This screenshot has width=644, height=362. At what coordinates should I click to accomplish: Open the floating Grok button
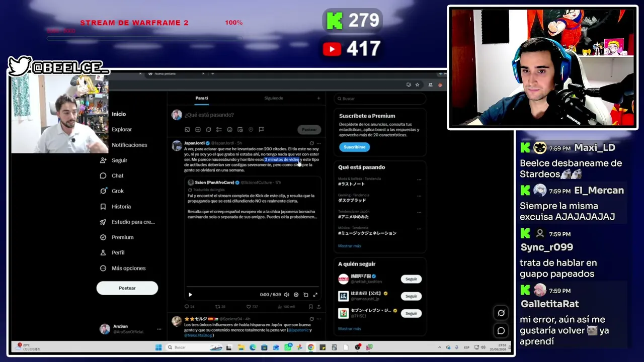(x=501, y=313)
